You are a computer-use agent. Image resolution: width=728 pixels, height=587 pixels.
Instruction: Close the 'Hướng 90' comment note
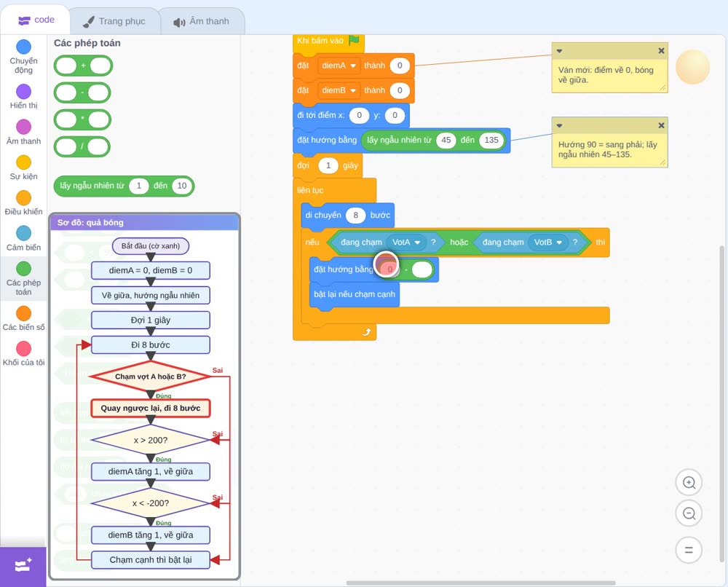(661, 125)
